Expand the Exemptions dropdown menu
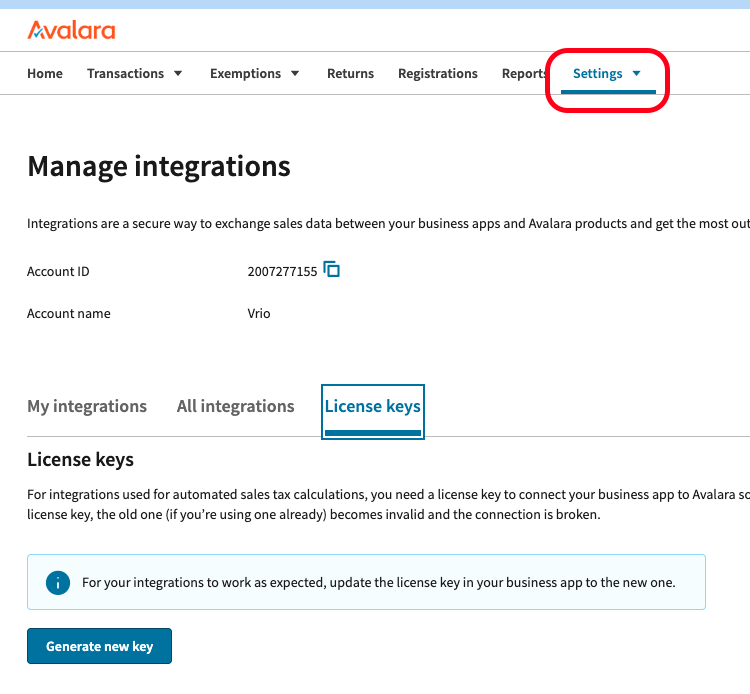This screenshot has height=694, width=750. [254, 74]
